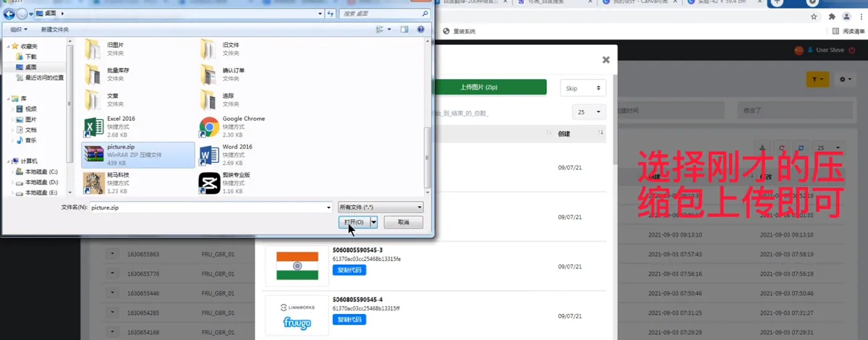
Task: Select 音乐 library in navigation pane
Action: coord(26,140)
